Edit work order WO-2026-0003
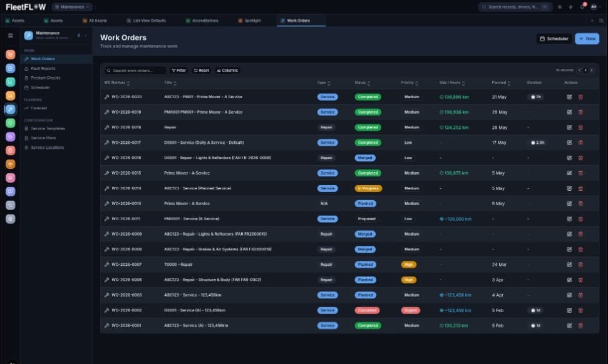The height and width of the screenshot is (364, 608). coord(569,295)
